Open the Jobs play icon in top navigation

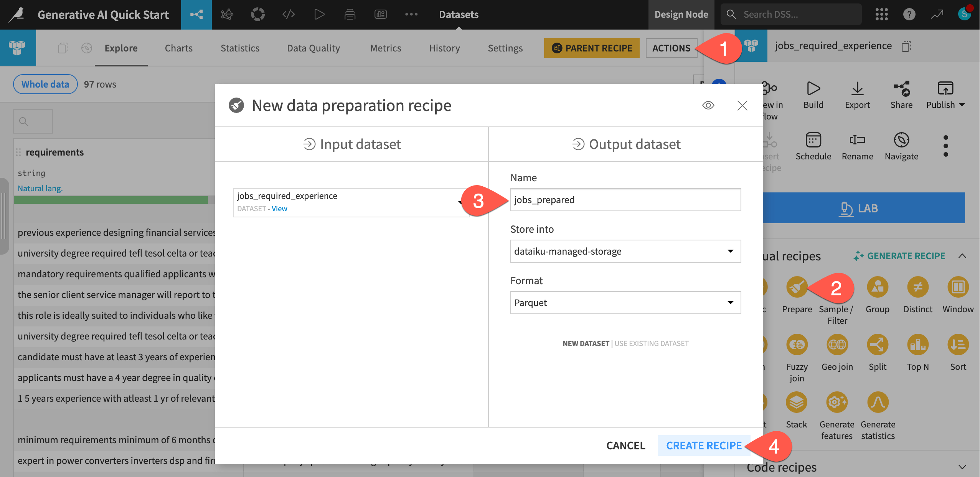click(319, 14)
